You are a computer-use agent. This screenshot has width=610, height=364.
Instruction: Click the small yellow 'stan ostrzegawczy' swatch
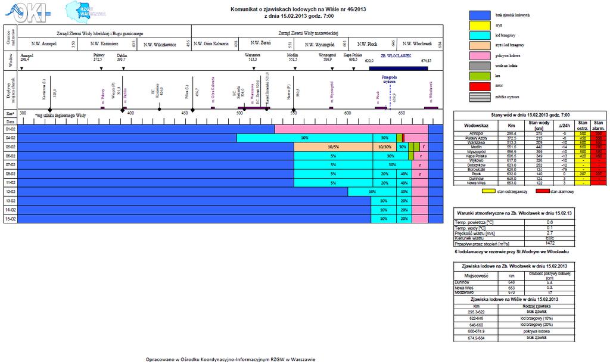(488, 191)
